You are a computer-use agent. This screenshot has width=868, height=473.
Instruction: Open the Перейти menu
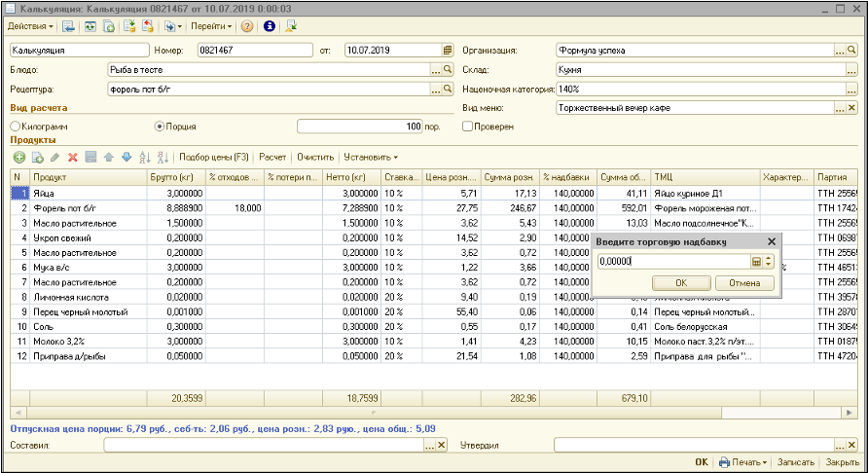pos(210,25)
